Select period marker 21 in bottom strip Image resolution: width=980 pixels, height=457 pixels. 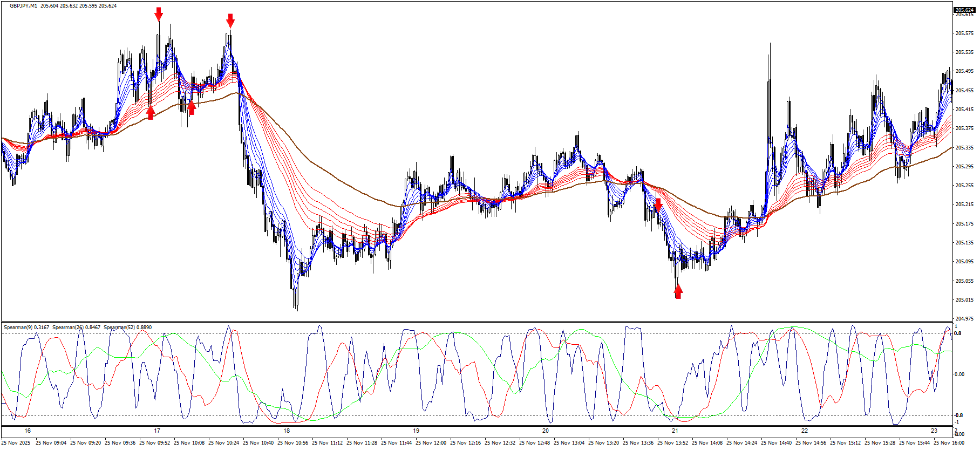[675, 431]
